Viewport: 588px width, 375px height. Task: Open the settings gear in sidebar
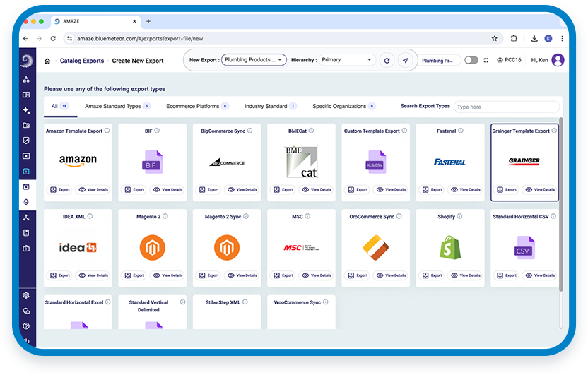[26, 295]
